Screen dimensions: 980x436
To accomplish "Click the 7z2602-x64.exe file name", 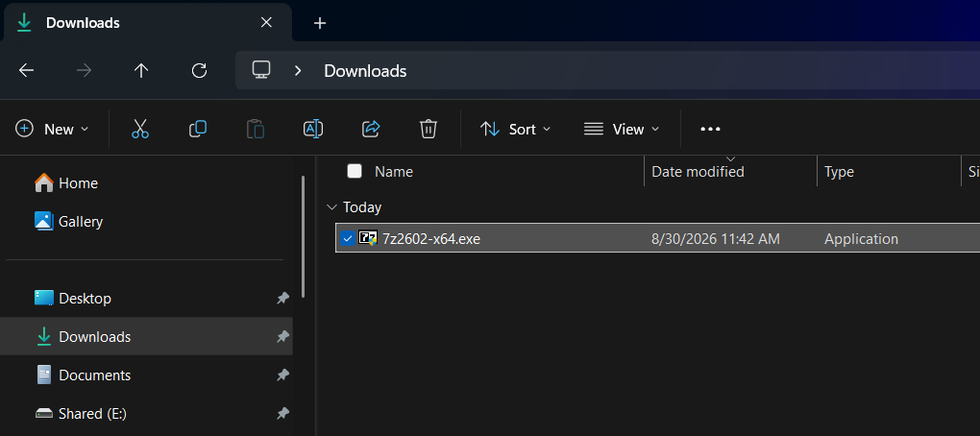I will [x=431, y=238].
